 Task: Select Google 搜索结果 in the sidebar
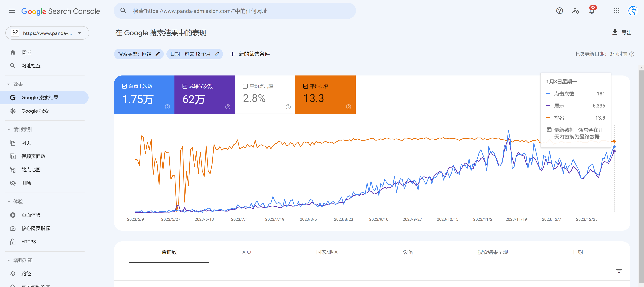(x=40, y=97)
